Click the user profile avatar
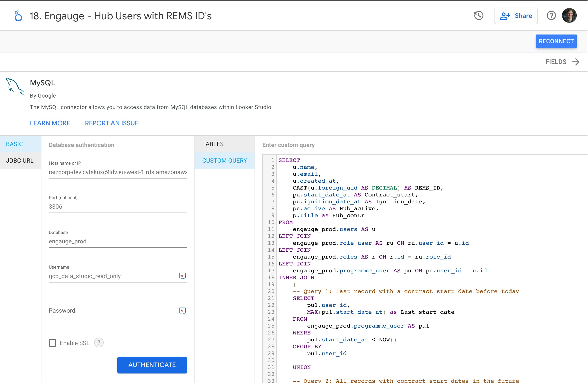Viewport: 588px width, 383px height. tap(569, 16)
